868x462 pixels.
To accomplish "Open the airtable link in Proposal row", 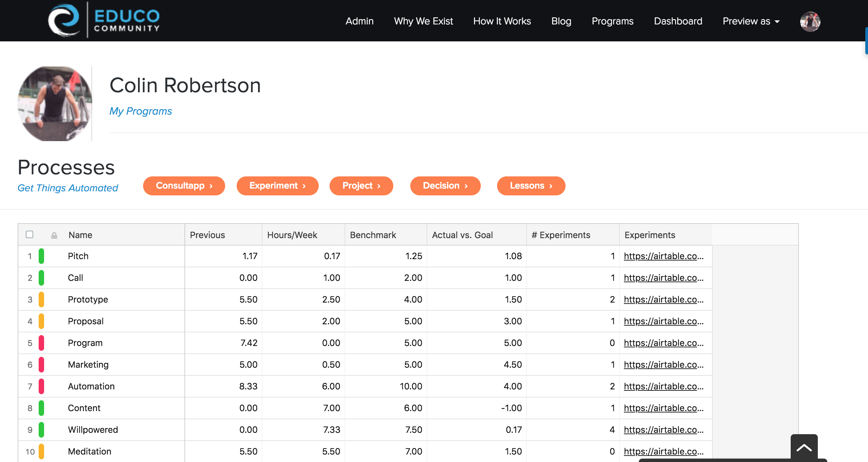I will (664, 321).
